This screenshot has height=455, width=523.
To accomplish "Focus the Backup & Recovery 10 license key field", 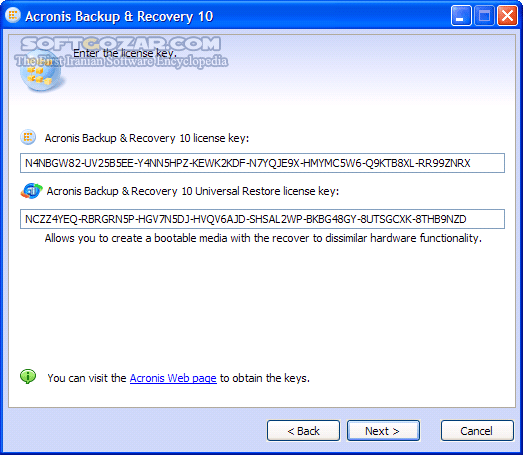I will tap(262, 163).
